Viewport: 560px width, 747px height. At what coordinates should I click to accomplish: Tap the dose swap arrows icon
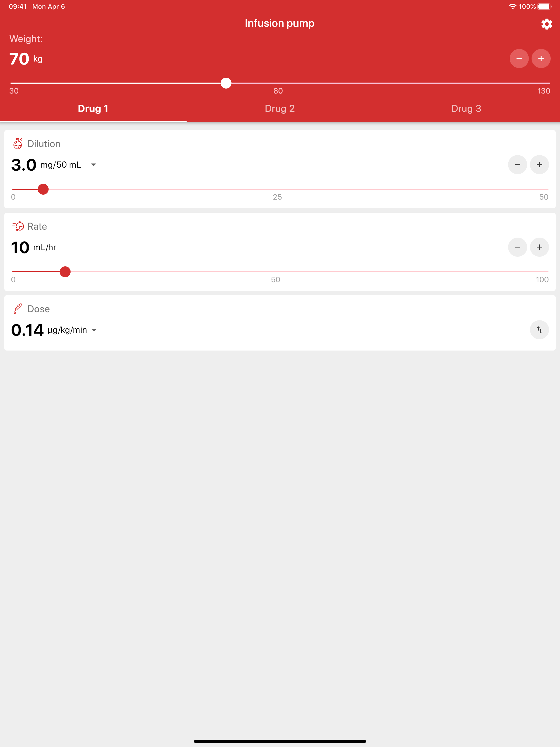(x=539, y=329)
